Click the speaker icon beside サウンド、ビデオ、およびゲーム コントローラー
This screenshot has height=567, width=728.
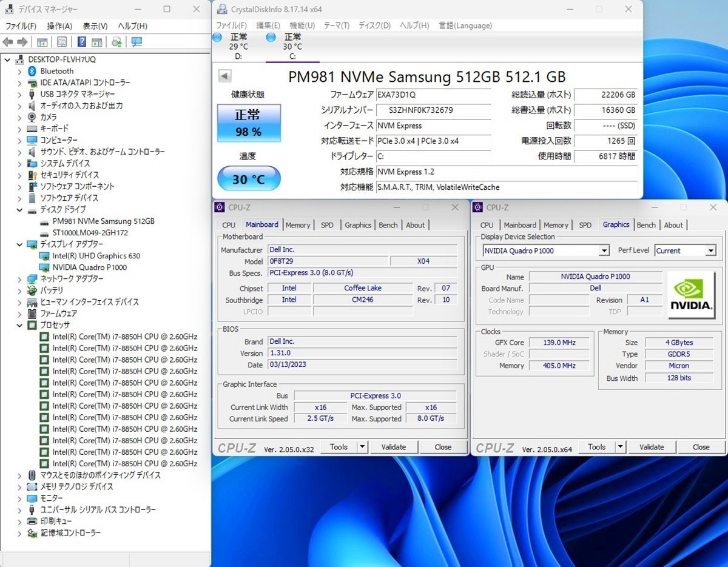tap(33, 152)
